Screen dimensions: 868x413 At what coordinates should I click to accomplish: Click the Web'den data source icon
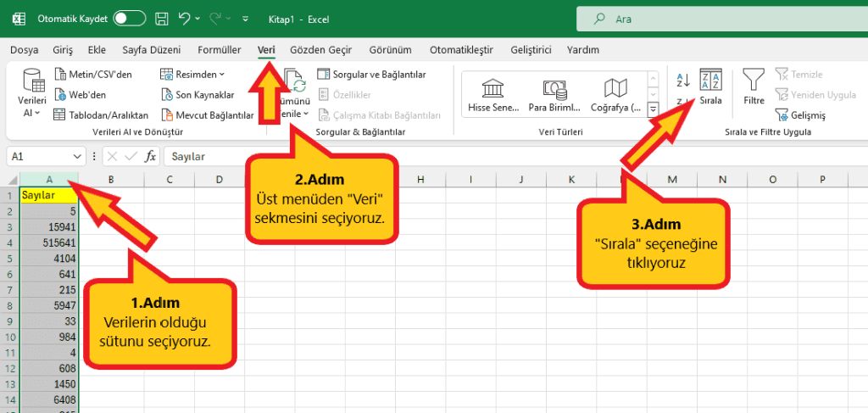pos(81,94)
